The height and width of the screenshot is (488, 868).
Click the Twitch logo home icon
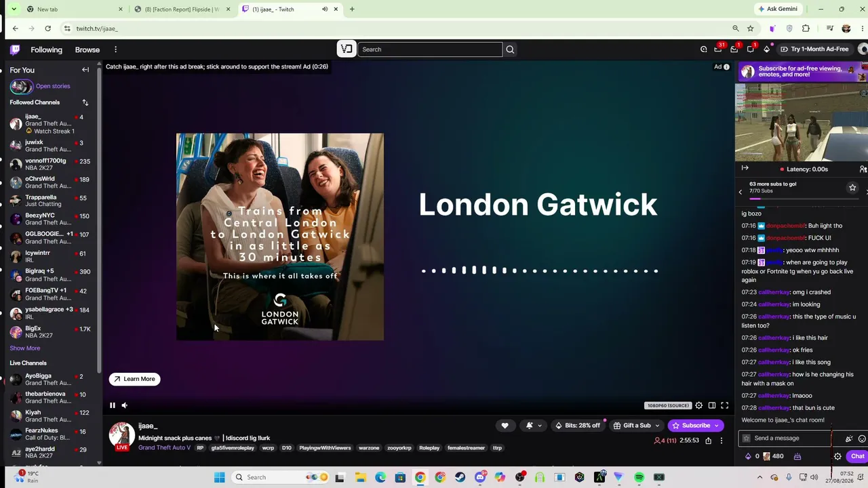pyautogui.click(x=15, y=49)
